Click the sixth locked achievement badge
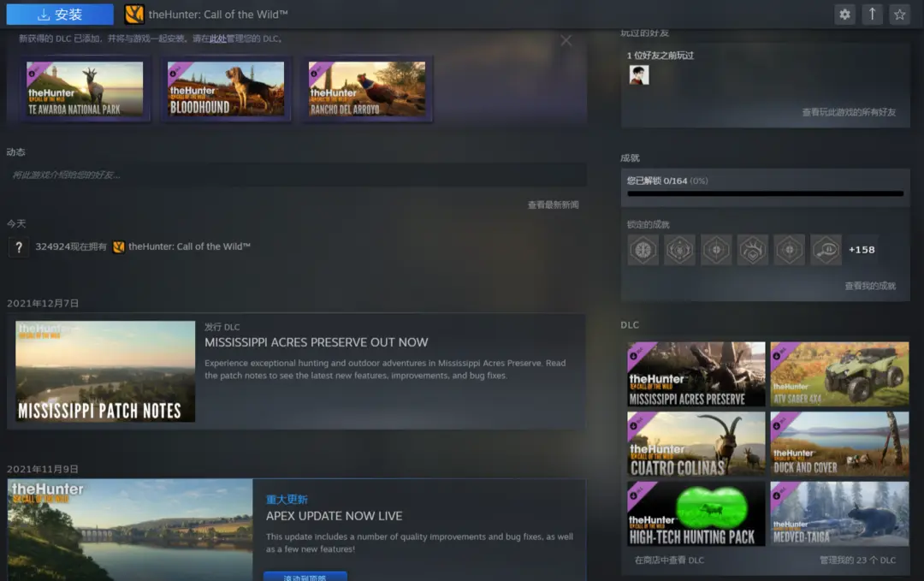 click(x=826, y=250)
